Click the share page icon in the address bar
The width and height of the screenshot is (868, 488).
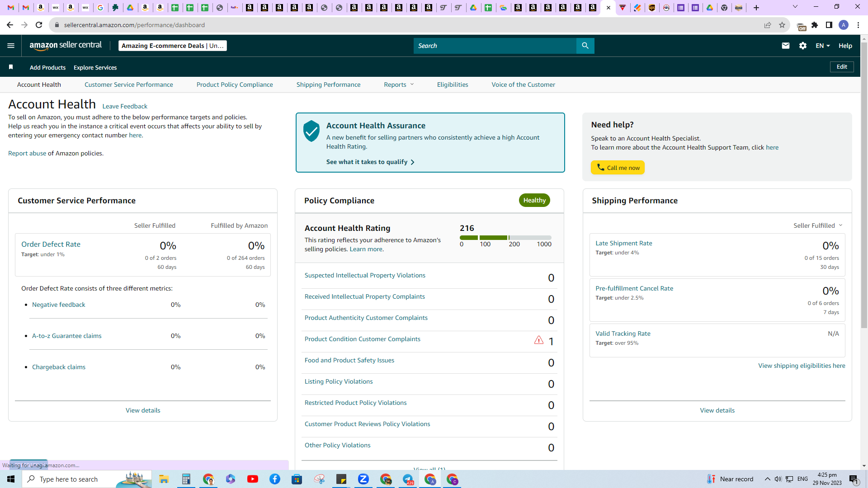[768, 25]
